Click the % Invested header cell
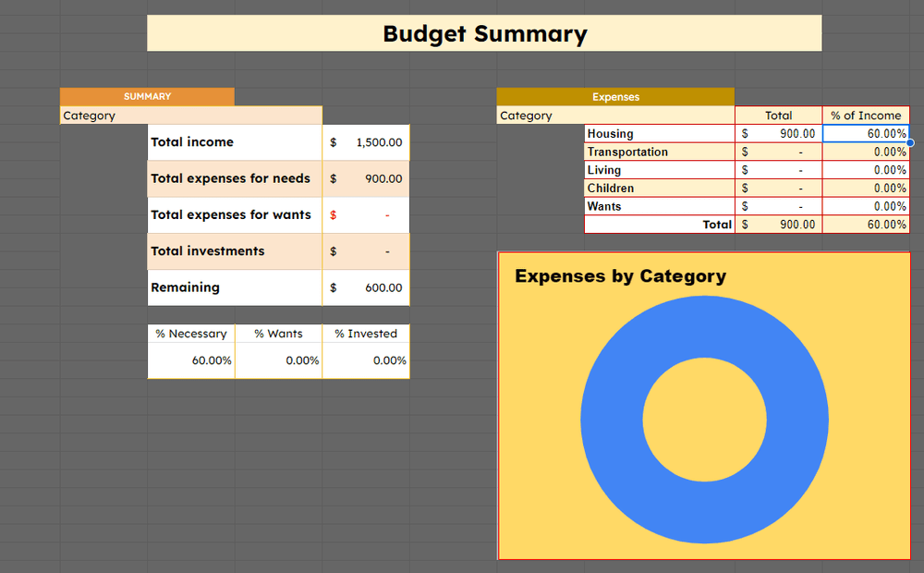This screenshot has height=573, width=924. (366, 334)
